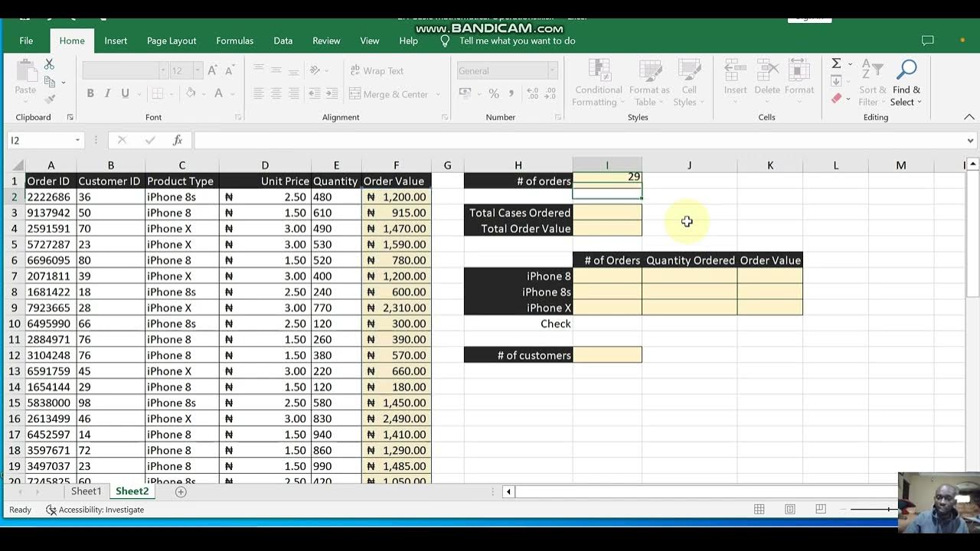This screenshot has width=980, height=551.
Task: Toggle Italic formatting
Action: pyautogui.click(x=107, y=93)
